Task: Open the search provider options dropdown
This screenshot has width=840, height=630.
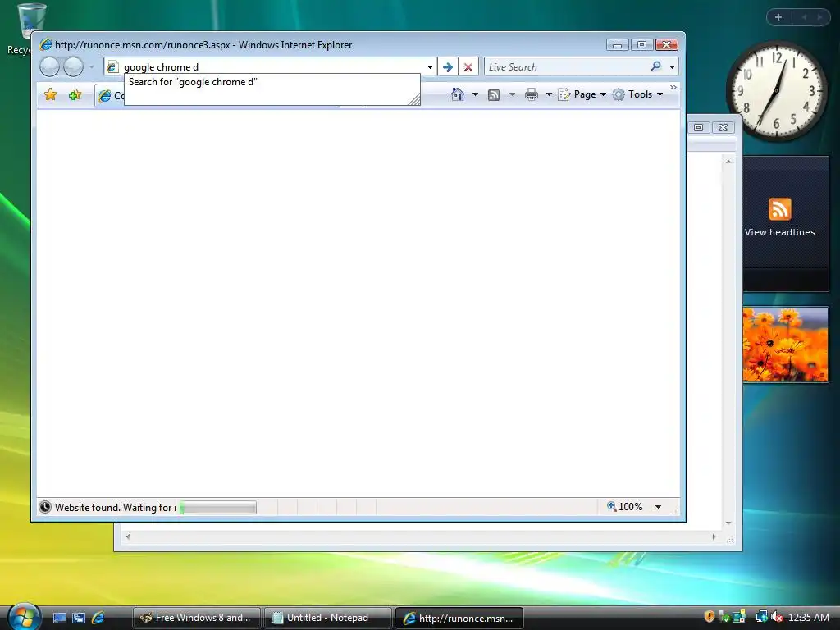Action: click(672, 67)
